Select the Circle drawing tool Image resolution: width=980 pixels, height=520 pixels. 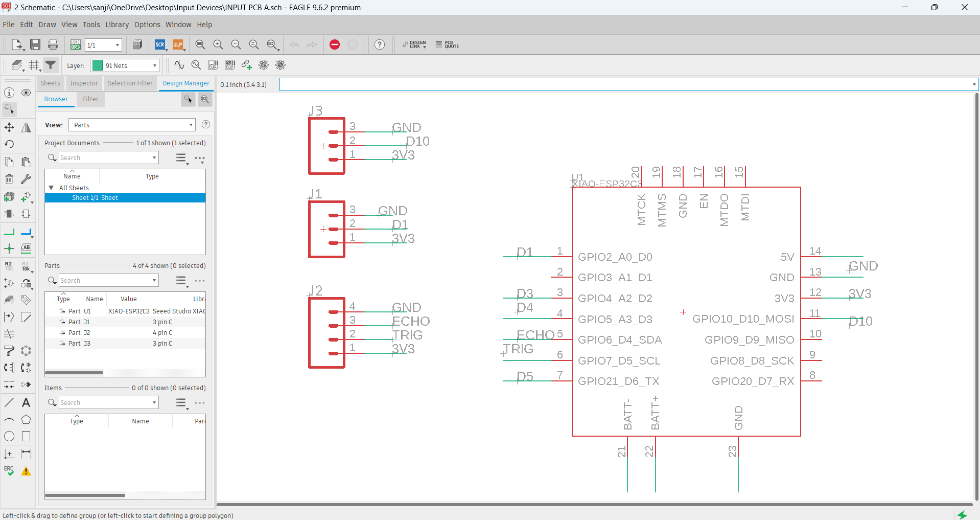click(x=9, y=436)
